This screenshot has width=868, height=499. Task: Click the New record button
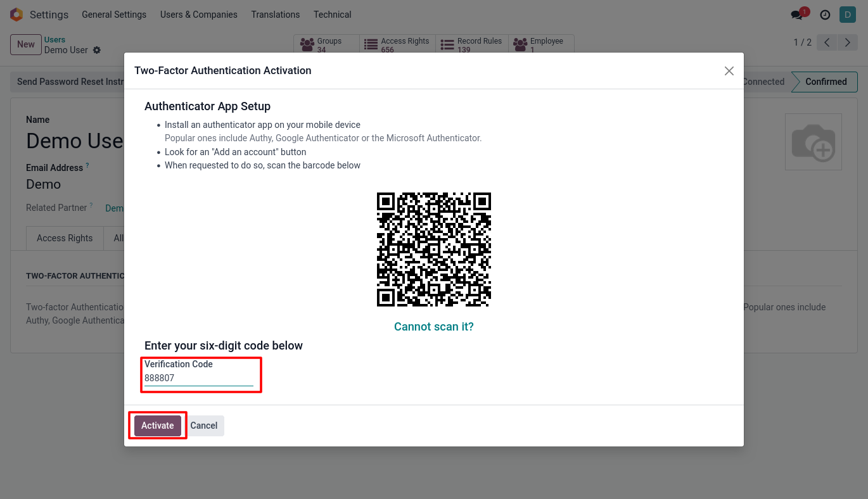coord(26,44)
